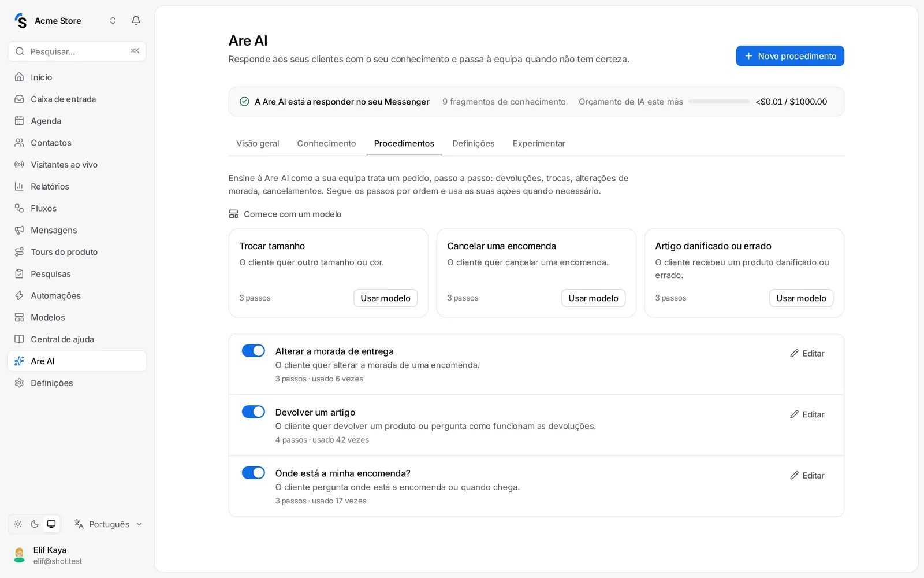Switch to light theme sun icon
This screenshot has width=924, height=578.
point(18,524)
